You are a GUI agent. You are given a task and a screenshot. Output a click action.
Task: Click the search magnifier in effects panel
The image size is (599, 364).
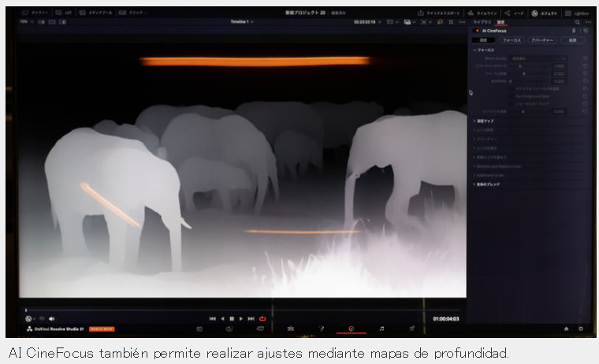point(577,22)
